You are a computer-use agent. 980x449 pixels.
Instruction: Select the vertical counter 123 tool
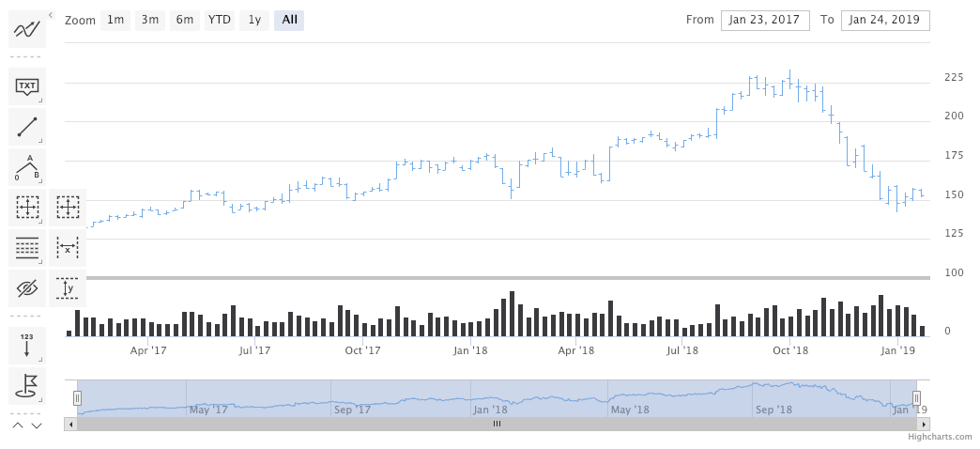[x=27, y=346]
